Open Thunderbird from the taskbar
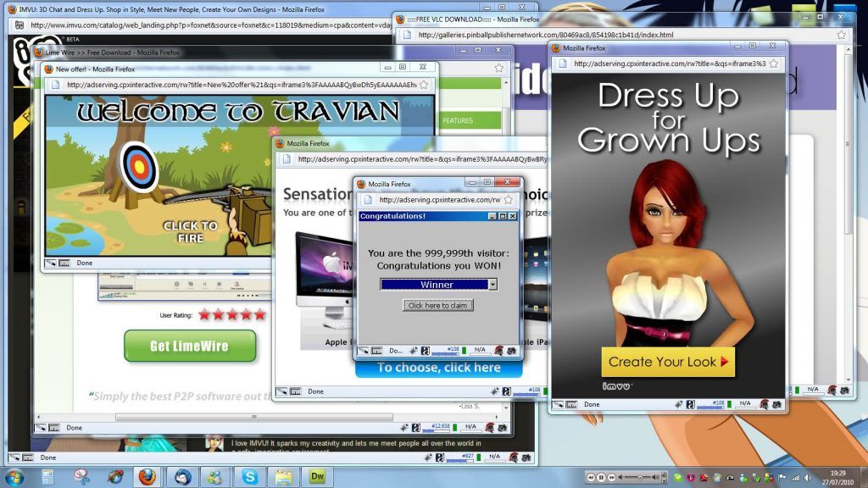The width and height of the screenshot is (868, 488). pyautogui.click(x=181, y=477)
